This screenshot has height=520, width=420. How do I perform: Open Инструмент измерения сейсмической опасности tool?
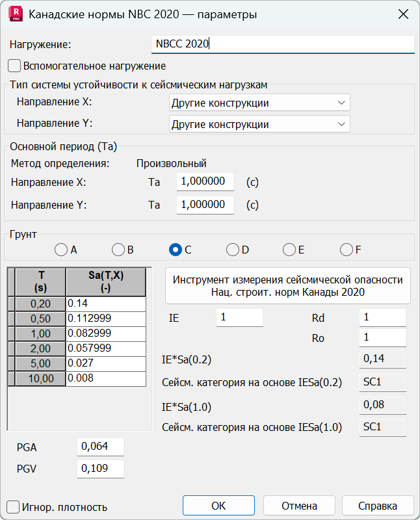[x=287, y=286]
